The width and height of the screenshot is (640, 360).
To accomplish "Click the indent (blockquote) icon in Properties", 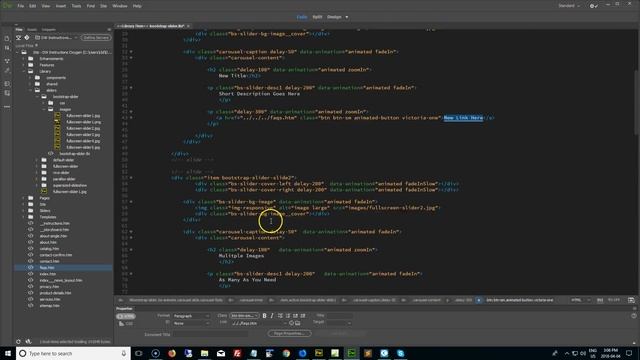I will (303, 316).
